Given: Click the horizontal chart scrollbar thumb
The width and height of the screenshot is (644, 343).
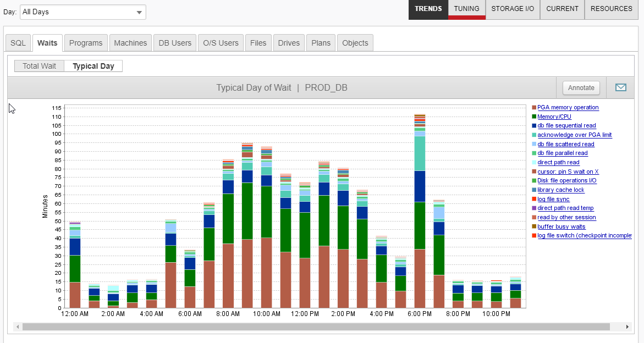Looking at the screenshot, I should [x=316, y=327].
